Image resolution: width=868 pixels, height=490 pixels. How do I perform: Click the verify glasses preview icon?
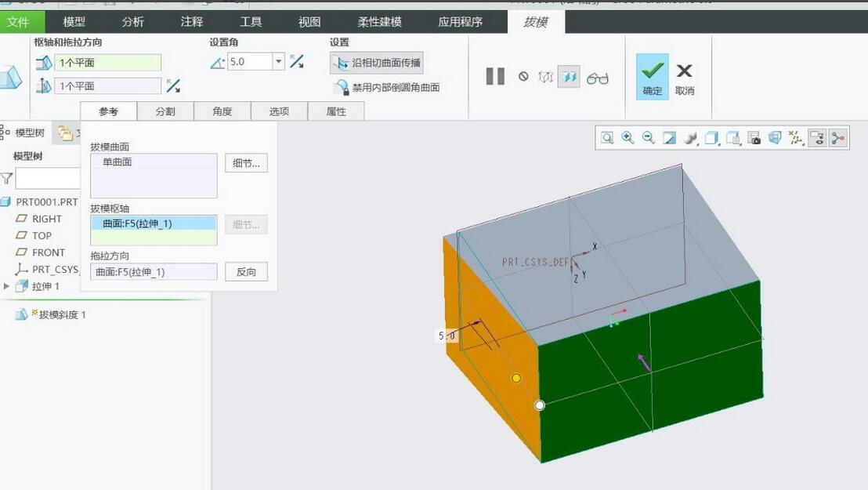click(x=597, y=78)
